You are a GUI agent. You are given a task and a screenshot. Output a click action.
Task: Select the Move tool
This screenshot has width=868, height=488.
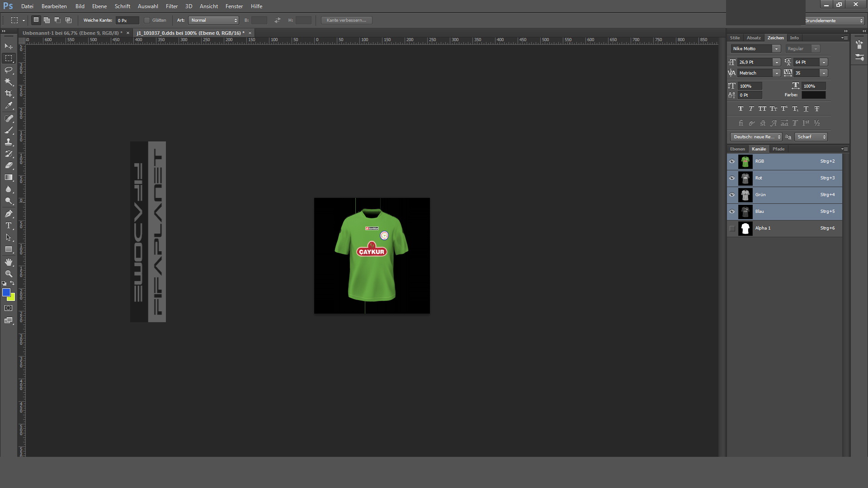tap(9, 47)
